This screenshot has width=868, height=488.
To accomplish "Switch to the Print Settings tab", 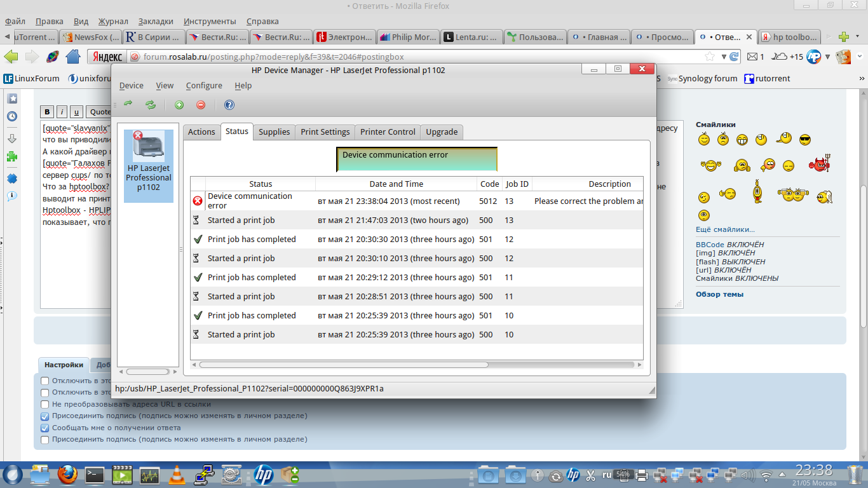I will tap(325, 132).
